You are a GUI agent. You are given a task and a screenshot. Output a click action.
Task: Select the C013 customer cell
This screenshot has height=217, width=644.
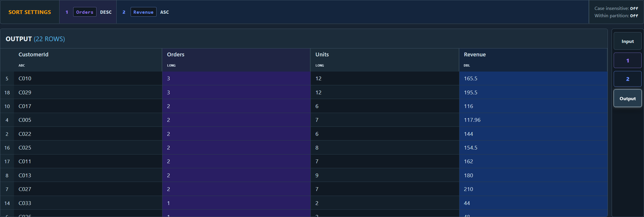88,175
